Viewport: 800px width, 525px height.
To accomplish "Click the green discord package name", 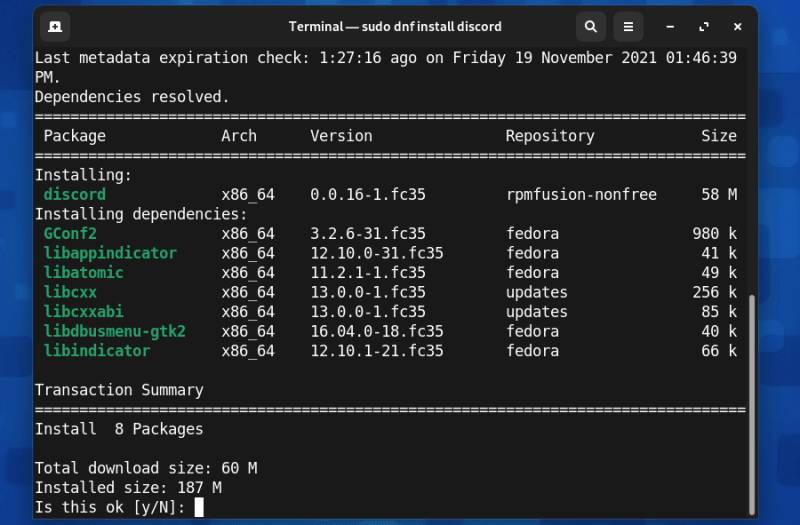I will pyautogui.click(x=74, y=194).
